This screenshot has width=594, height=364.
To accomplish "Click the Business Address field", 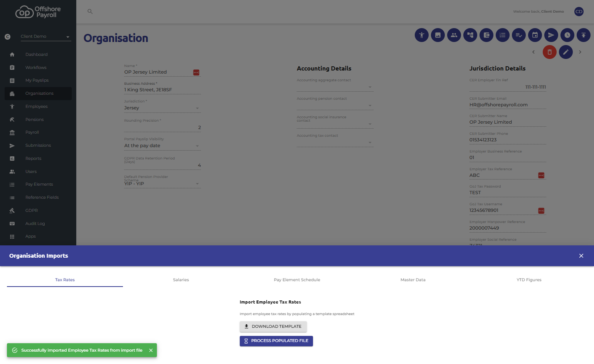I will (x=162, y=90).
